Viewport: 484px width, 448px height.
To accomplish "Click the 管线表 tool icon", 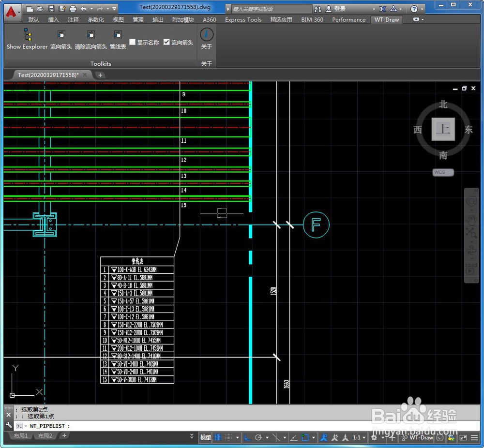I will click(118, 34).
